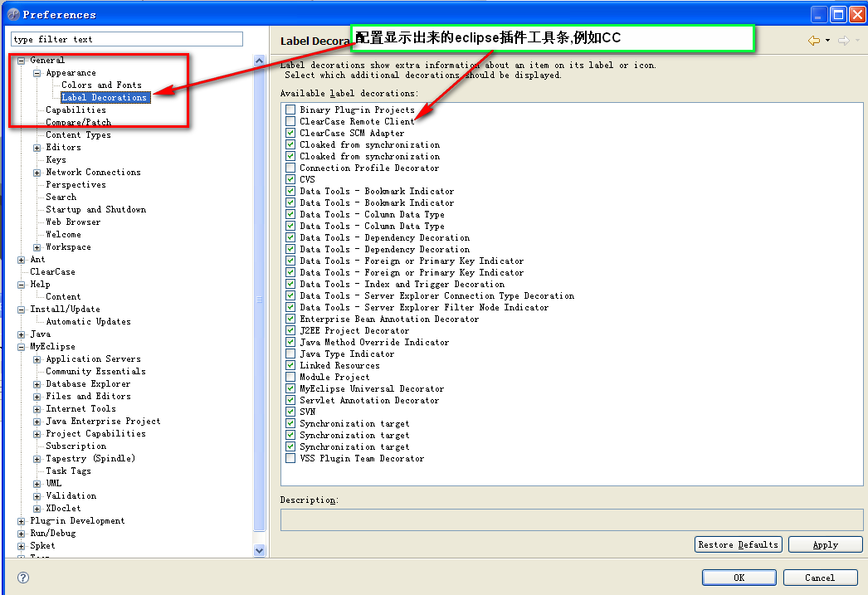Open the Validation preferences
The width and height of the screenshot is (868, 595).
coord(71,496)
